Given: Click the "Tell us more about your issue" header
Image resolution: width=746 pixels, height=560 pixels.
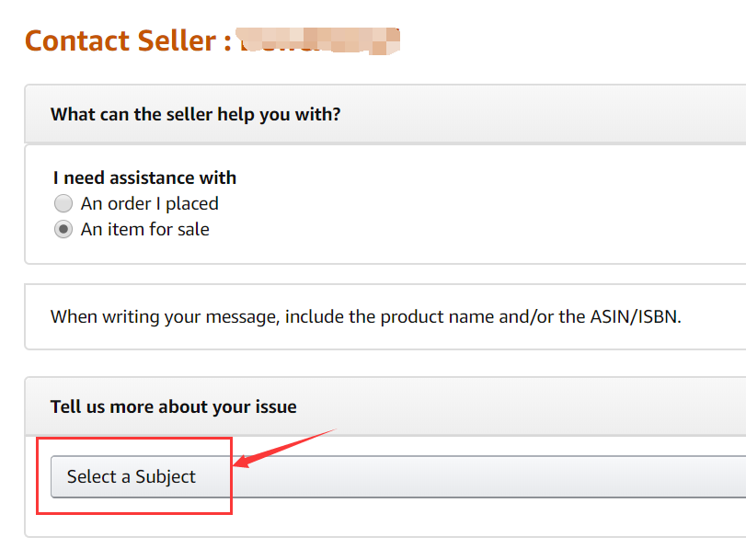Looking at the screenshot, I should (173, 406).
